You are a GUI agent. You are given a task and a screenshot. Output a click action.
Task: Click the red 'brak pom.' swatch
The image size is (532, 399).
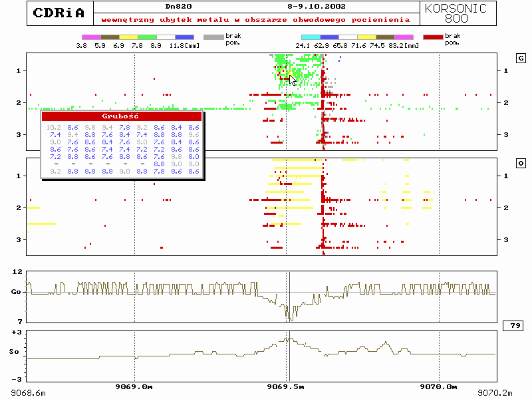point(434,37)
